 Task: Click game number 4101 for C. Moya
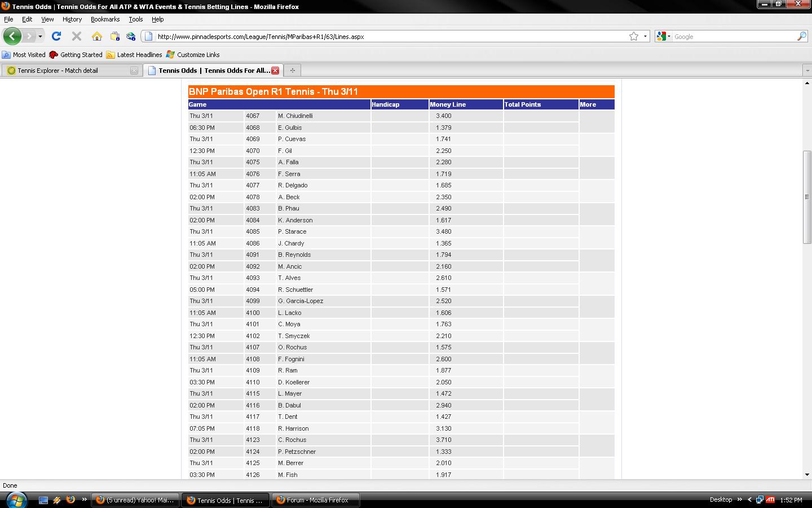coord(253,324)
